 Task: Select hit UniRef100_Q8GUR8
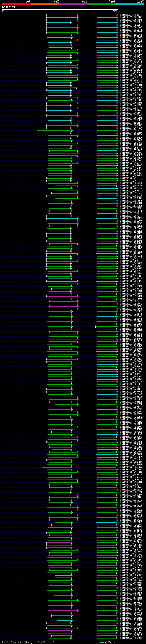131,281
